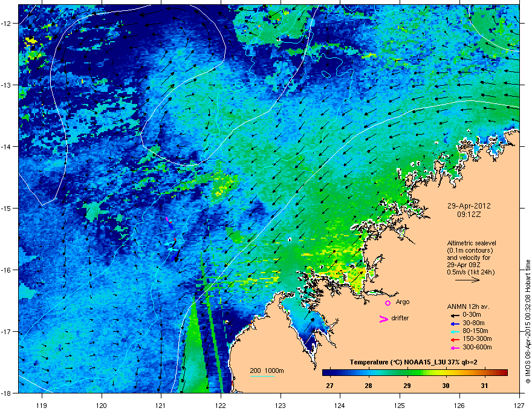Click the colorbar tick label 30

pos(446,386)
